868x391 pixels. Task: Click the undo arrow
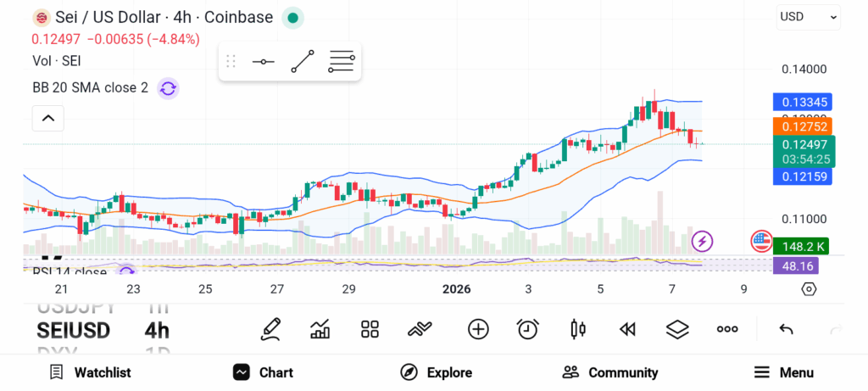[786, 329]
